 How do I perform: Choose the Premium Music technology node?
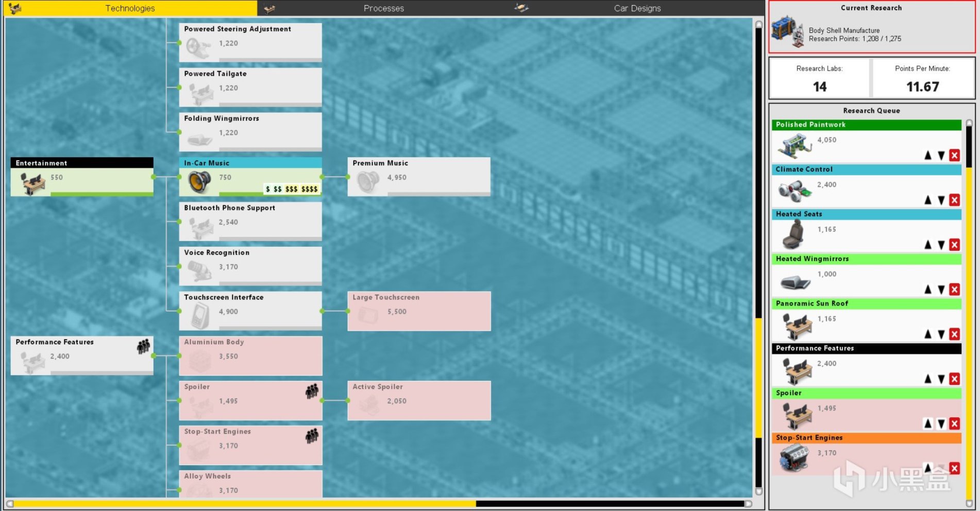tap(419, 177)
